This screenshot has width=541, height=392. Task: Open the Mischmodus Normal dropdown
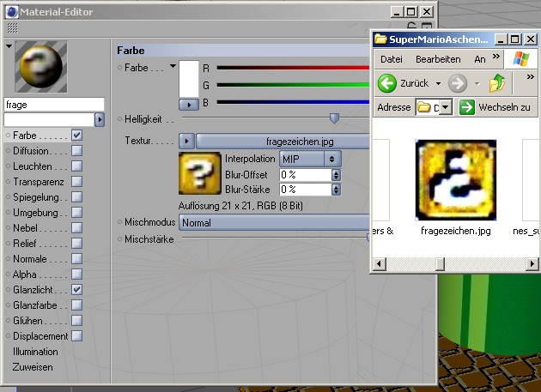tap(273, 223)
